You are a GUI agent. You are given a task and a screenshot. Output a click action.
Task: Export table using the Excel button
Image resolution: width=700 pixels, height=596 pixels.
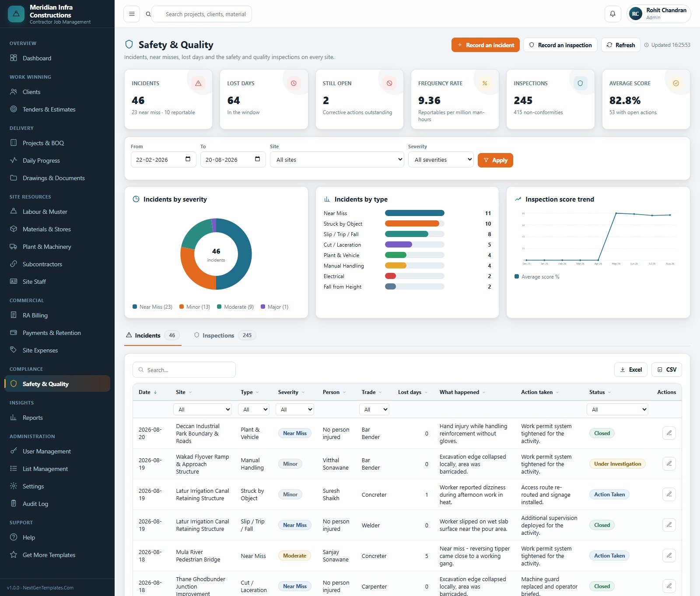pos(631,370)
